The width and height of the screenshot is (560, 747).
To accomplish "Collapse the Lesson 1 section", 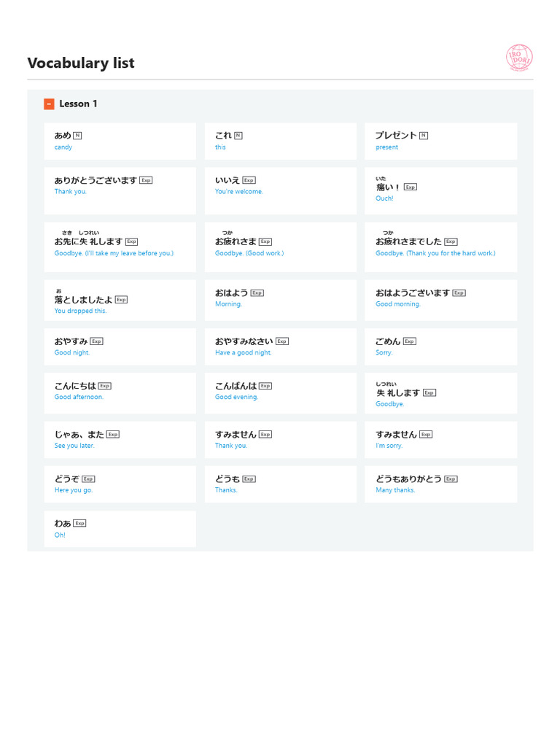I will pos(49,104).
